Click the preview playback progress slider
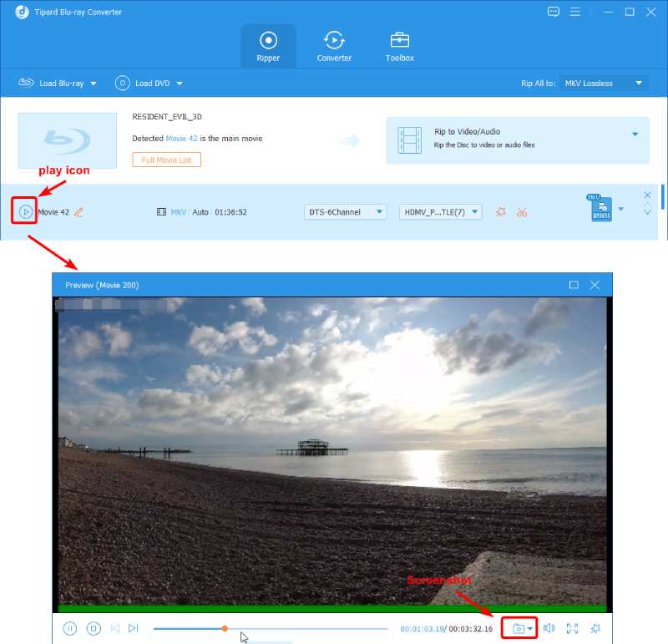The height and width of the screenshot is (644, 668). [x=271, y=628]
